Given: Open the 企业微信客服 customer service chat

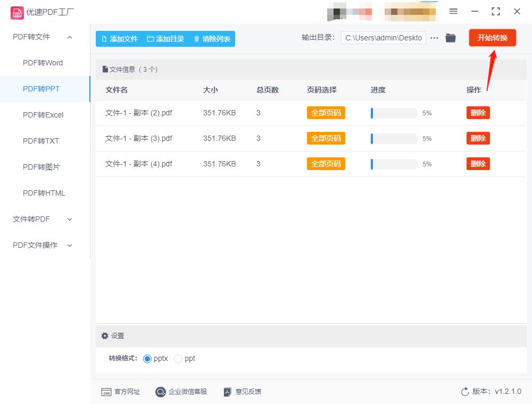Looking at the screenshot, I should click(x=160, y=392).
